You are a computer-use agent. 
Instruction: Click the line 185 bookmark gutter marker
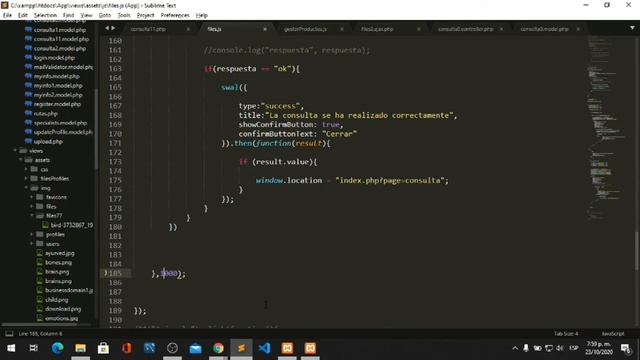pos(106,273)
